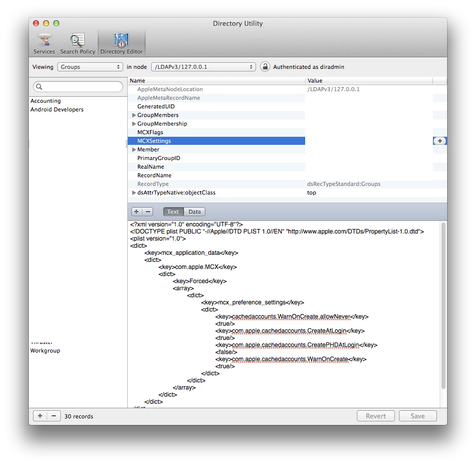Select the MCXFlags attribute row
Screen dimensions: 476x465
click(x=287, y=132)
